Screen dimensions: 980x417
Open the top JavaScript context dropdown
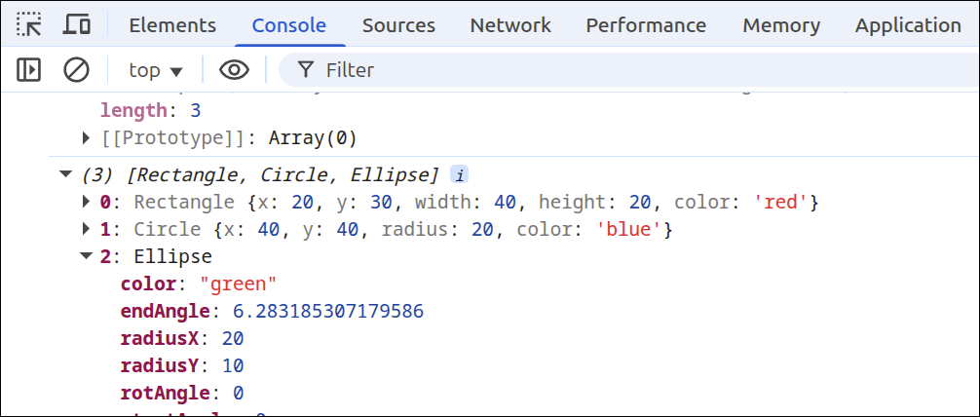click(x=156, y=70)
